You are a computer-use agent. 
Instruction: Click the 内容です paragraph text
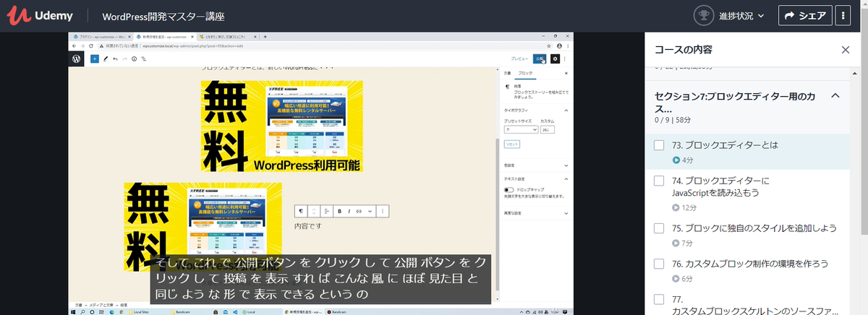click(307, 226)
